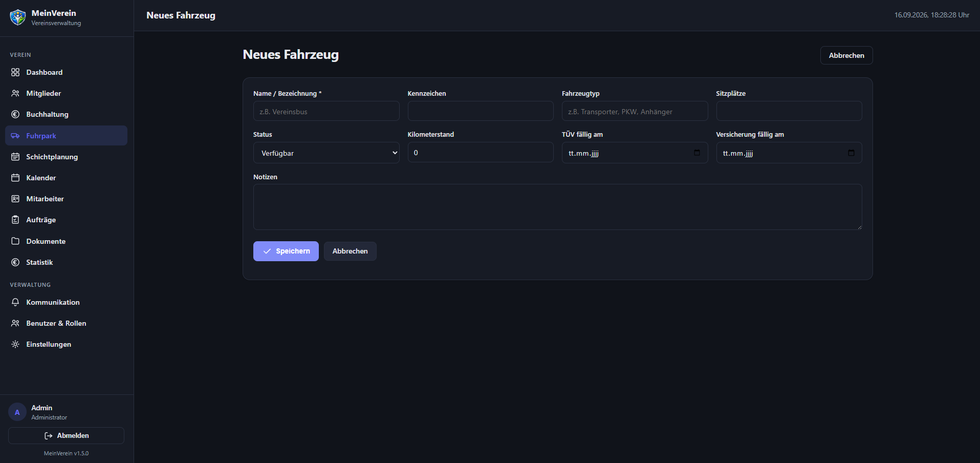
Task: Click the Buchhaltung euro icon
Action: 15,114
